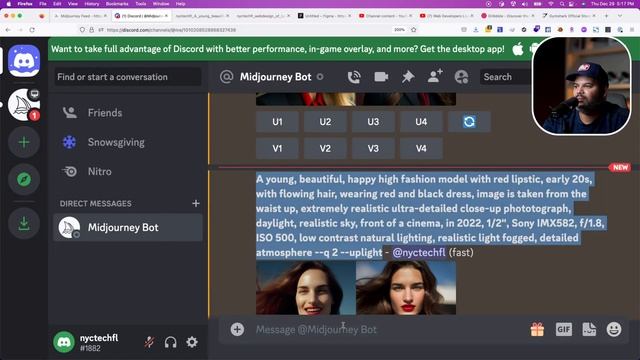Screen dimensions: 640x360
Task: Open Explore Discoverable Servers compass icon
Action: [x=24, y=179]
